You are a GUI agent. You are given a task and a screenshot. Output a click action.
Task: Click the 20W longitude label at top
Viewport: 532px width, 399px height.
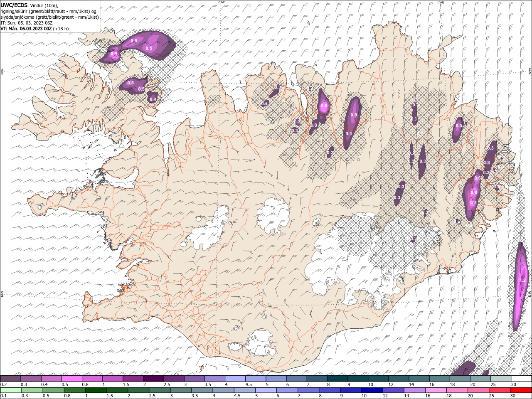[221, 2]
